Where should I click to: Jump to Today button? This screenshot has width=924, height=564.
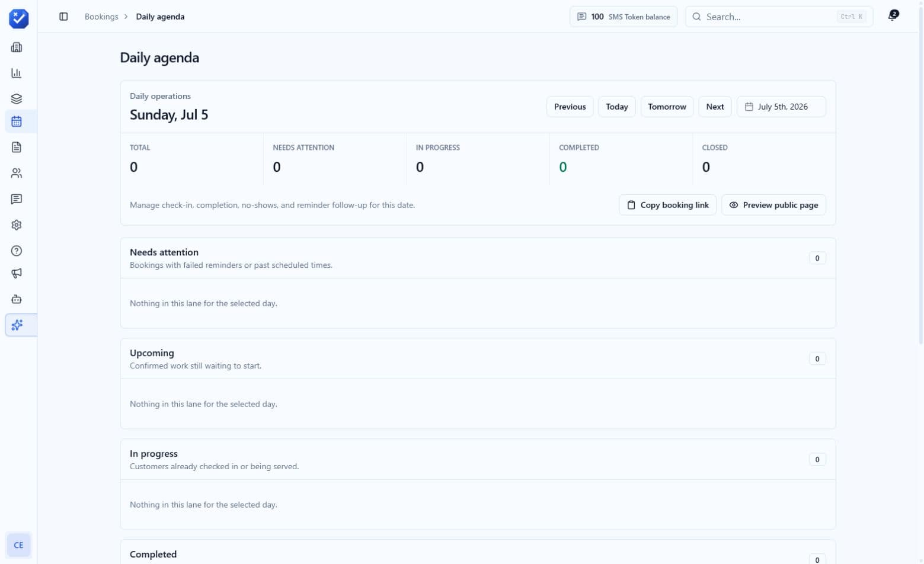[617, 107]
